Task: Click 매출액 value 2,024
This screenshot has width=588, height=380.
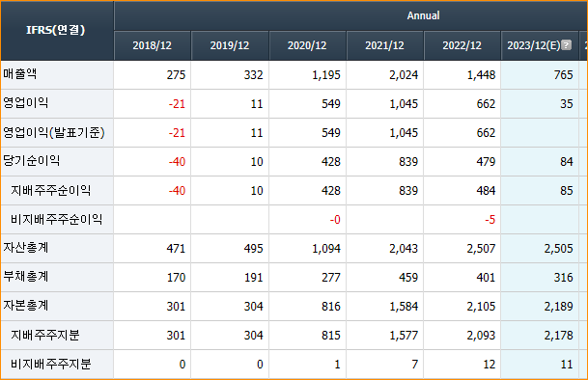Action: [404, 75]
